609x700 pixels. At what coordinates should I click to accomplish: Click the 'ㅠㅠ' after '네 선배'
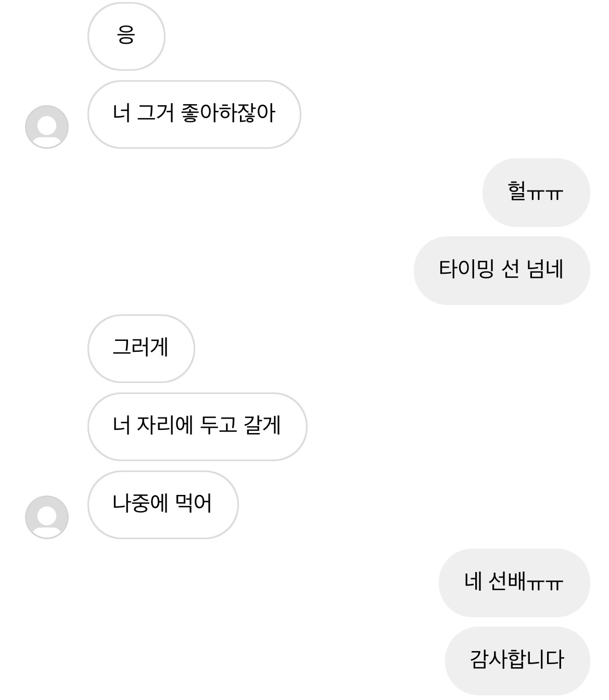pyautogui.click(x=545, y=584)
